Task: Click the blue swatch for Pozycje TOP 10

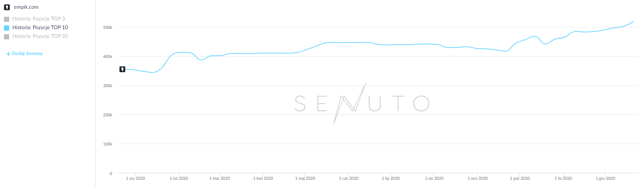Action: click(x=7, y=28)
